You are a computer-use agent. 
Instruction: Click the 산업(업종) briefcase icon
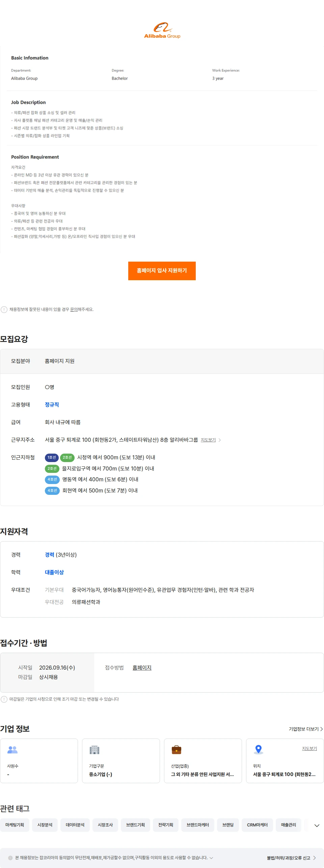[x=177, y=750]
